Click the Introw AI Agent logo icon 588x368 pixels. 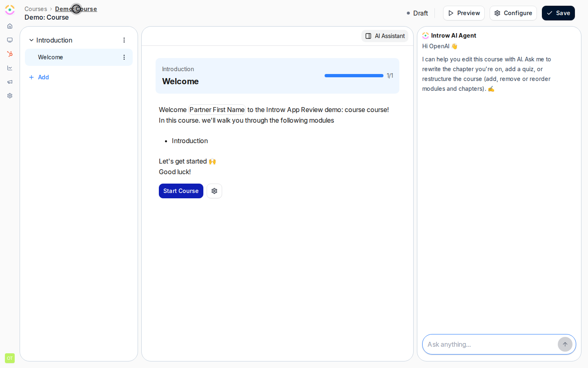pos(425,36)
